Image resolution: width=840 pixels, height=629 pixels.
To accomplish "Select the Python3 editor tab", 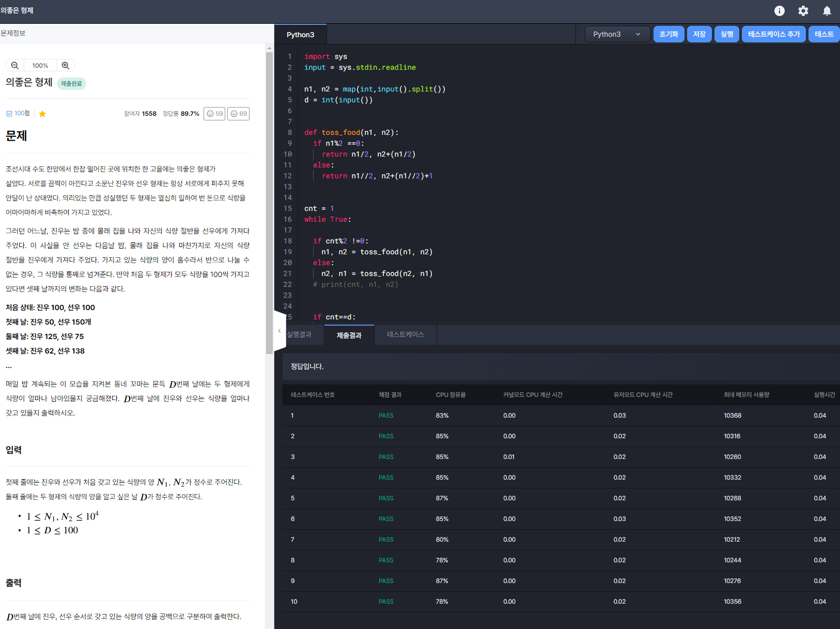I will point(300,35).
